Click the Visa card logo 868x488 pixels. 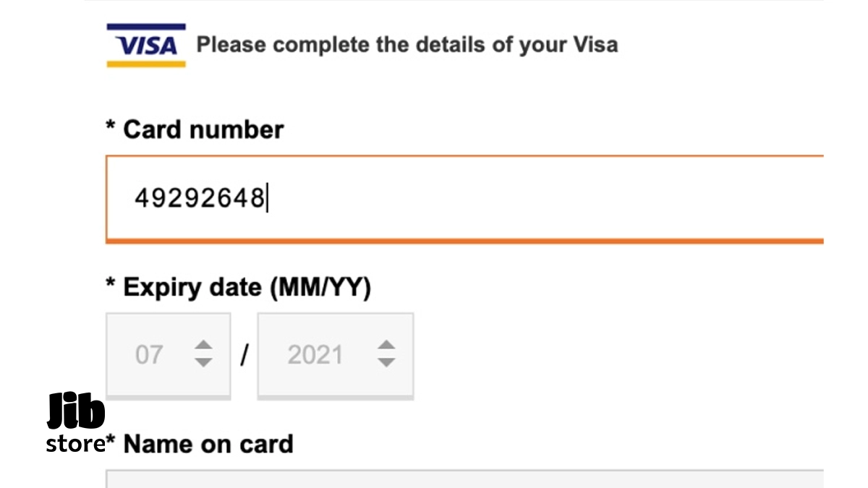click(x=146, y=46)
